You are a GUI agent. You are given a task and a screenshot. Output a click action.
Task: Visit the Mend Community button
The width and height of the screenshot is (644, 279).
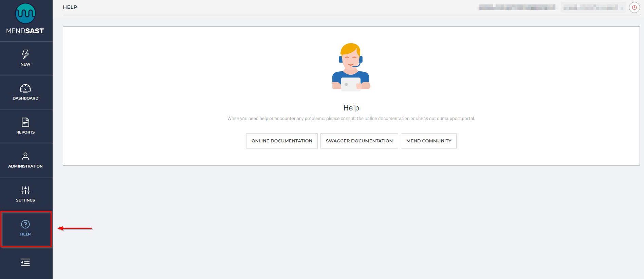(429, 141)
